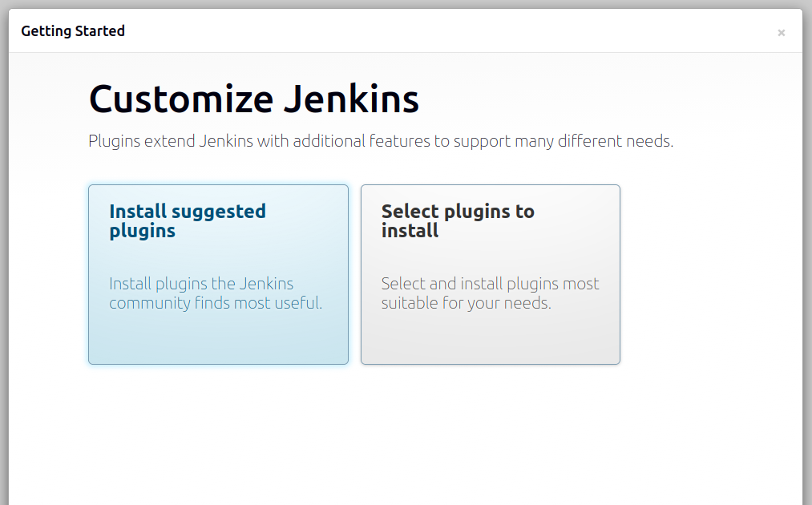Screen dimensions: 812x505
Task: Close the Getting Started dialog
Action: click(x=781, y=33)
